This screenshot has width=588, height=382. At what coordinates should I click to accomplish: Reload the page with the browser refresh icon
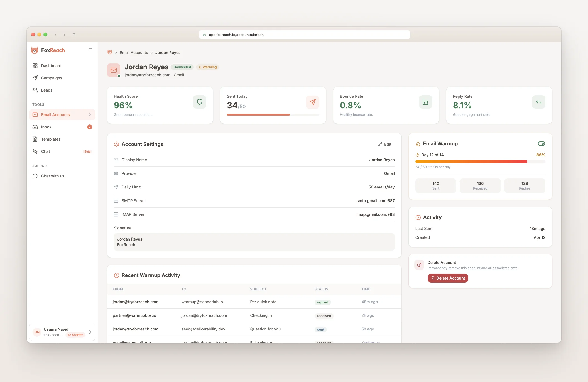tap(74, 35)
